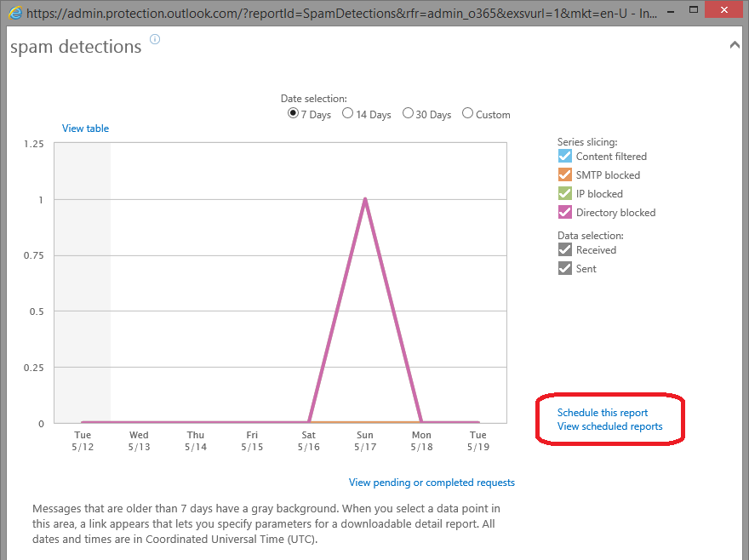Uncheck the Received data selection

[564, 249]
